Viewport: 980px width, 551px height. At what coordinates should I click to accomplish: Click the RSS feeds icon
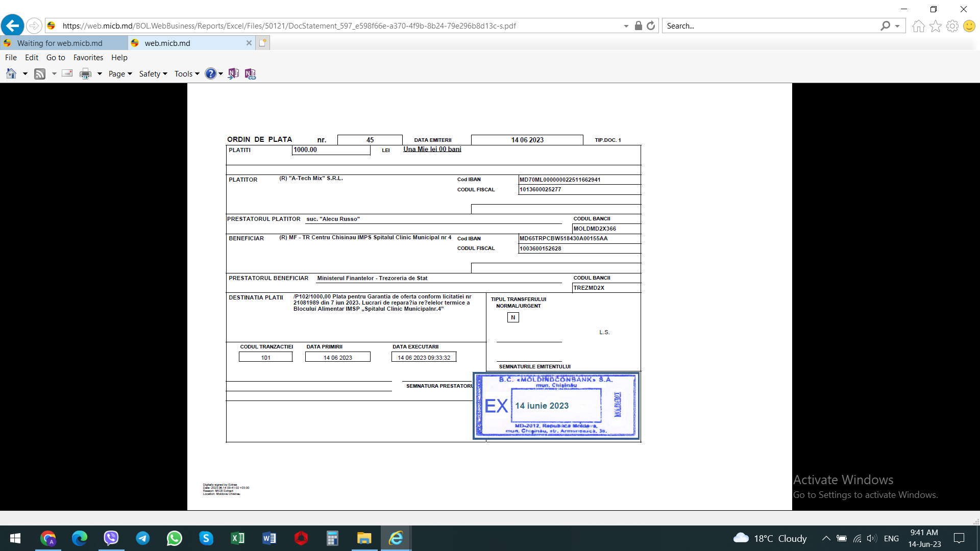[40, 73]
